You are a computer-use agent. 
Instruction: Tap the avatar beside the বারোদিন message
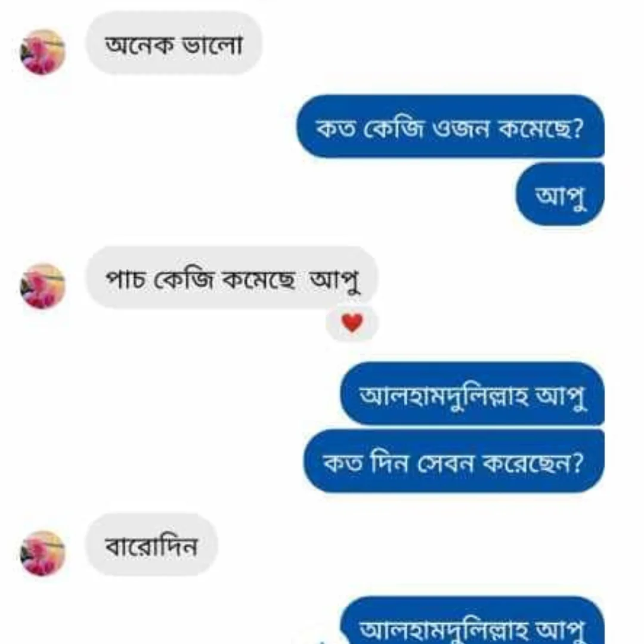click(42, 553)
